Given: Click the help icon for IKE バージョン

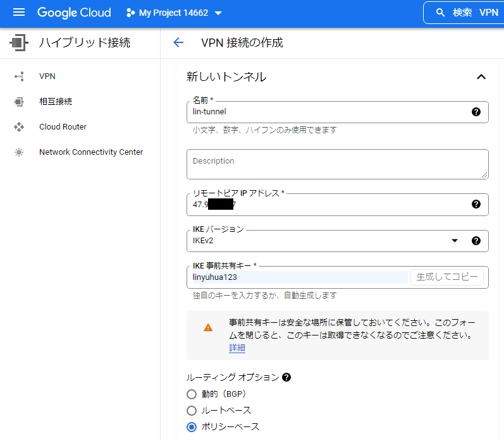Looking at the screenshot, I should tap(476, 241).
